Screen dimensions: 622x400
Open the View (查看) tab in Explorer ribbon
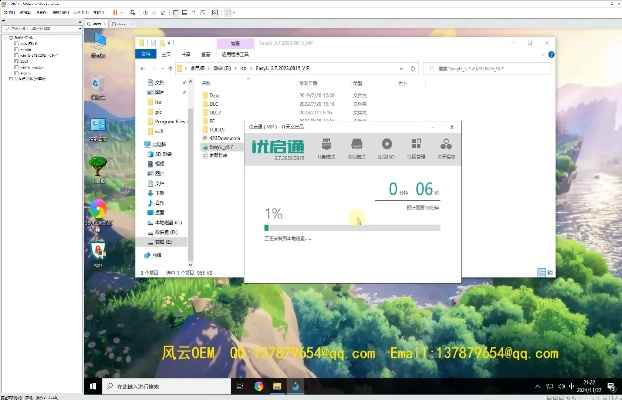[x=205, y=54]
